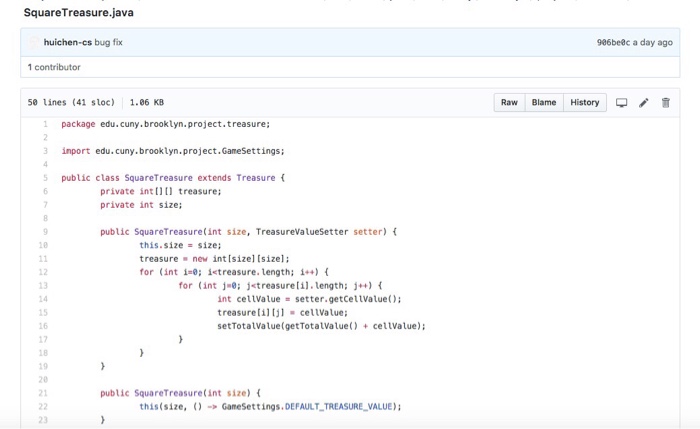Click '1 contributor' text
The height and width of the screenshot is (429, 700).
pyautogui.click(x=54, y=67)
